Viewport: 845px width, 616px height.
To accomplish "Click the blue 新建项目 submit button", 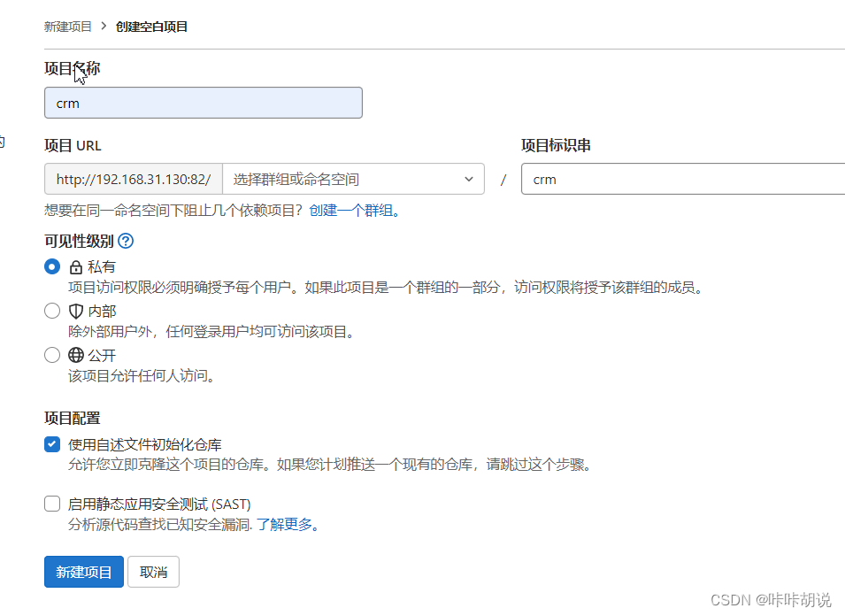I will click(84, 572).
